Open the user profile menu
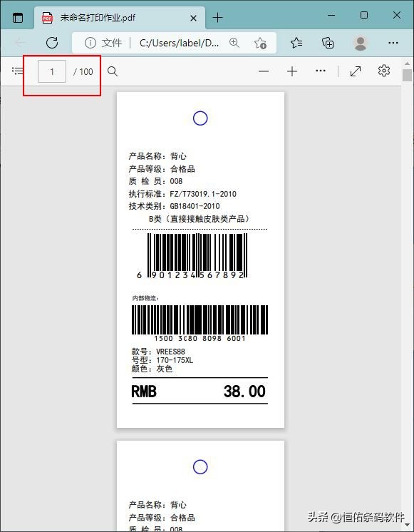The height and width of the screenshot is (532, 414). pyautogui.click(x=360, y=43)
